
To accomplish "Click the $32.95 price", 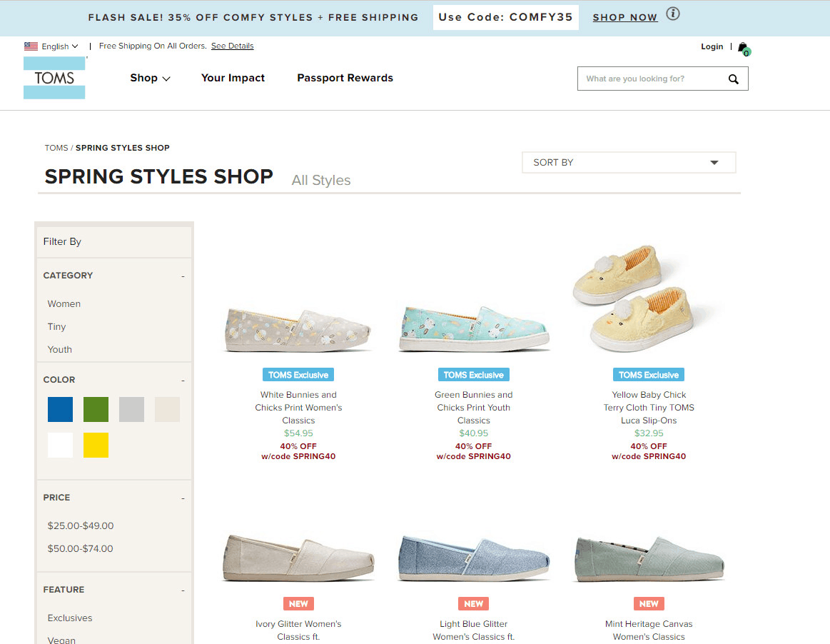I will 649,433.
